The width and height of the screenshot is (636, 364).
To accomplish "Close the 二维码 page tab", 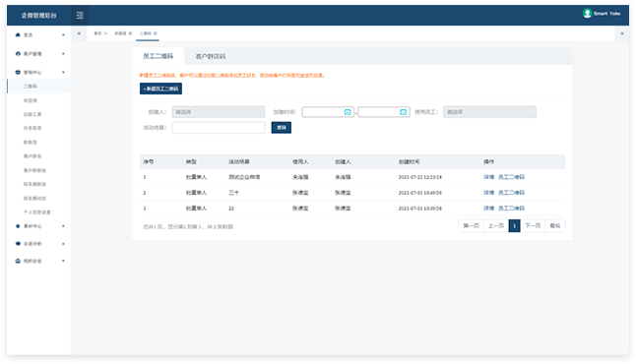I will pyautogui.click(x=156, y=33).
